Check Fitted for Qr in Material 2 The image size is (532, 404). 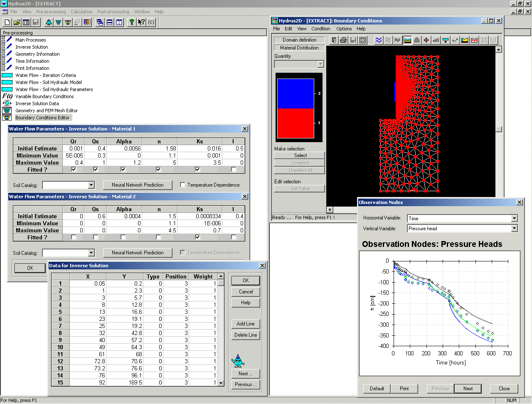tap(74, 237)
